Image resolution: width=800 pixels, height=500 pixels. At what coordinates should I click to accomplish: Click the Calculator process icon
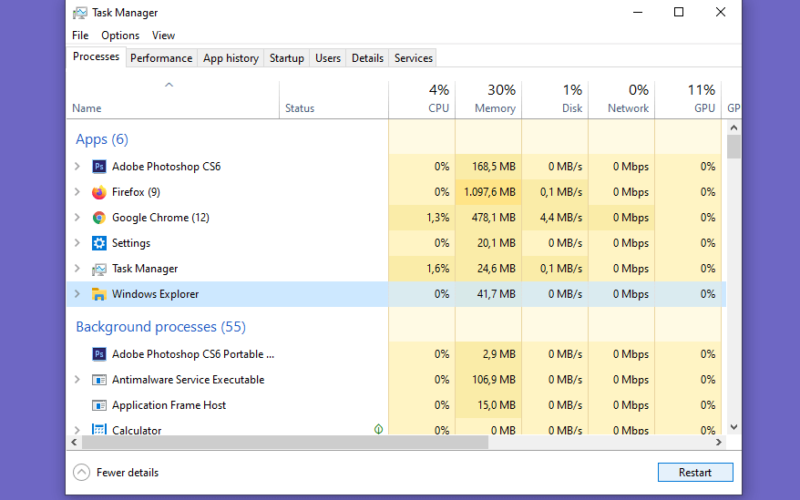pos(99,430)
